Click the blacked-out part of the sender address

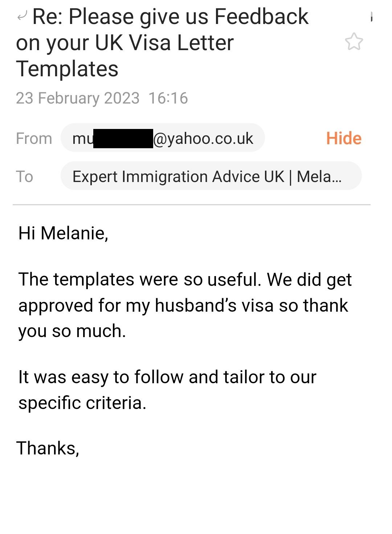tap(123, 138)
